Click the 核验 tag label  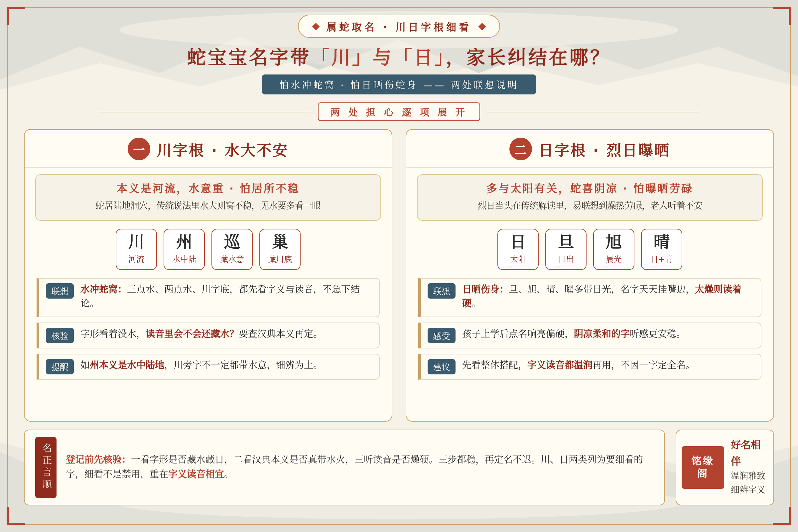[60, 335]
